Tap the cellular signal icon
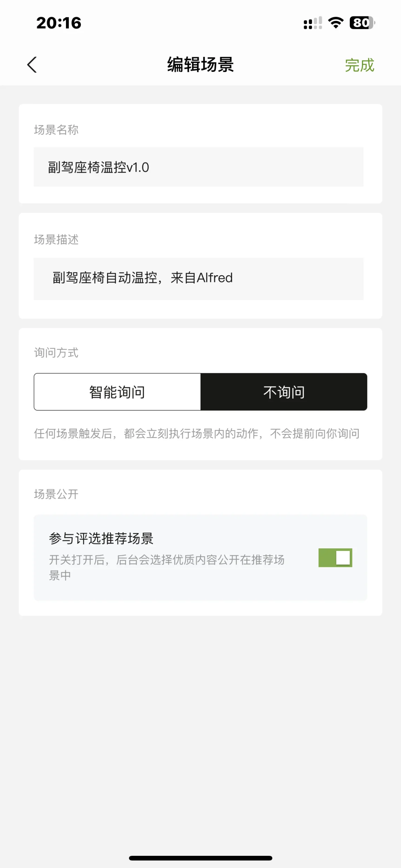The height and width of the screenshot is (868, 401). tap(312, 23)
